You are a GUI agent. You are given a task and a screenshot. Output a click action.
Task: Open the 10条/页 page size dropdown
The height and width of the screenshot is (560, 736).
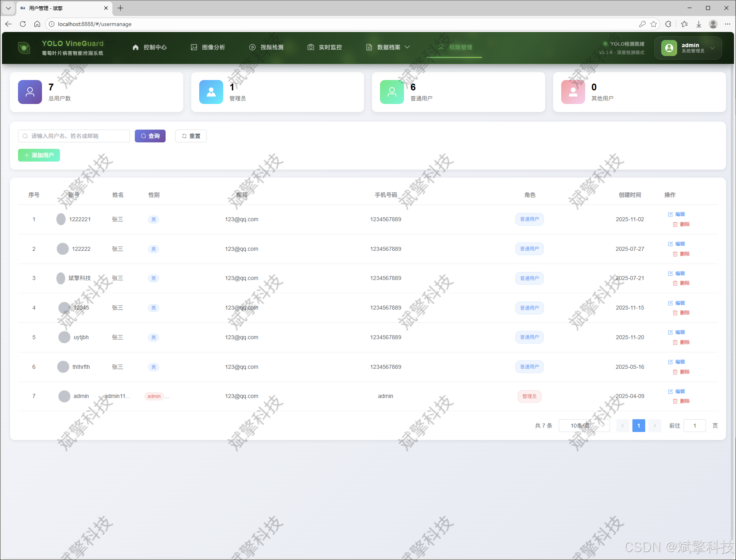(584, 426)
